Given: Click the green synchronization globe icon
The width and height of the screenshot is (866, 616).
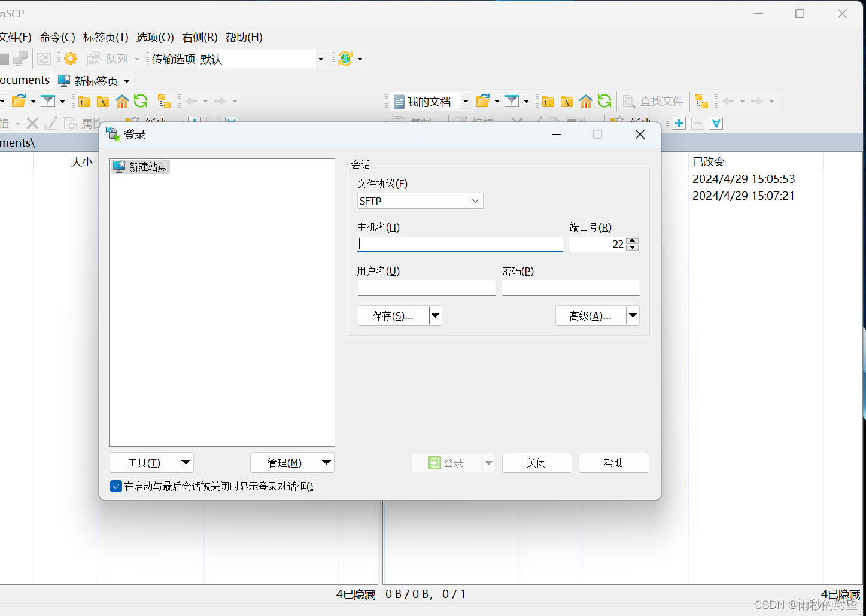Looking at the screenshot, I should (x=346, y=59).
